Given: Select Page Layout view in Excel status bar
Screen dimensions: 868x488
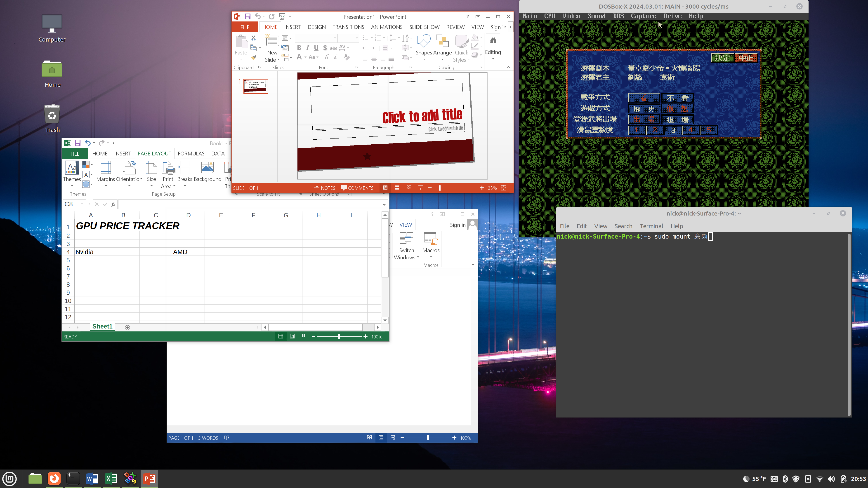Looking at the screenshot, I should (292, 336).
